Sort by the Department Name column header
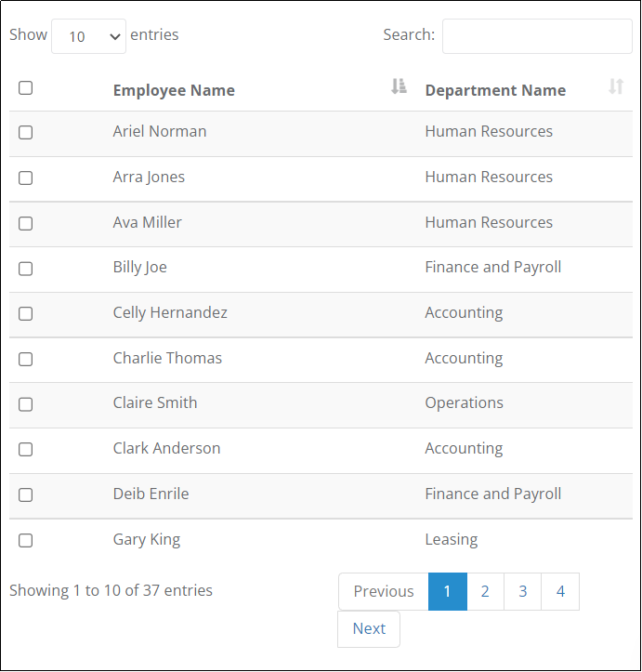The height and width of the screenshot is (672, 642). tap(495, 90)
